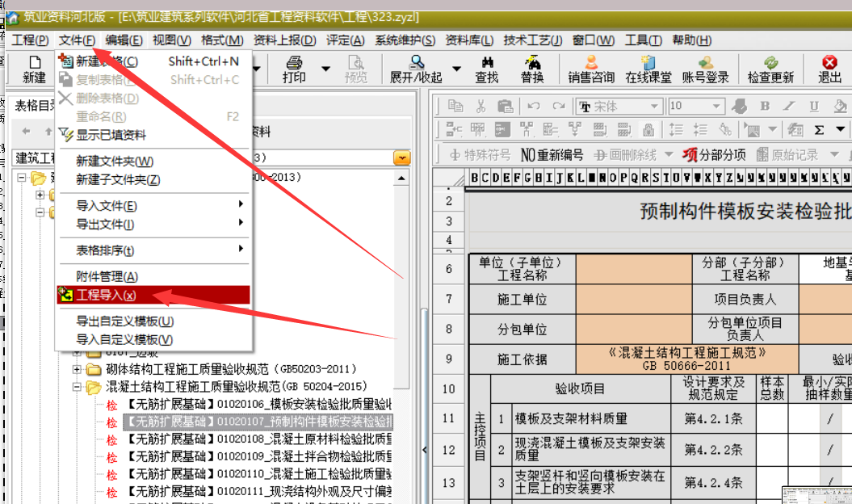Screen dimensions: 852x504
Task: Click the orange dropdown button in tree panel
Action: [401, 158]
